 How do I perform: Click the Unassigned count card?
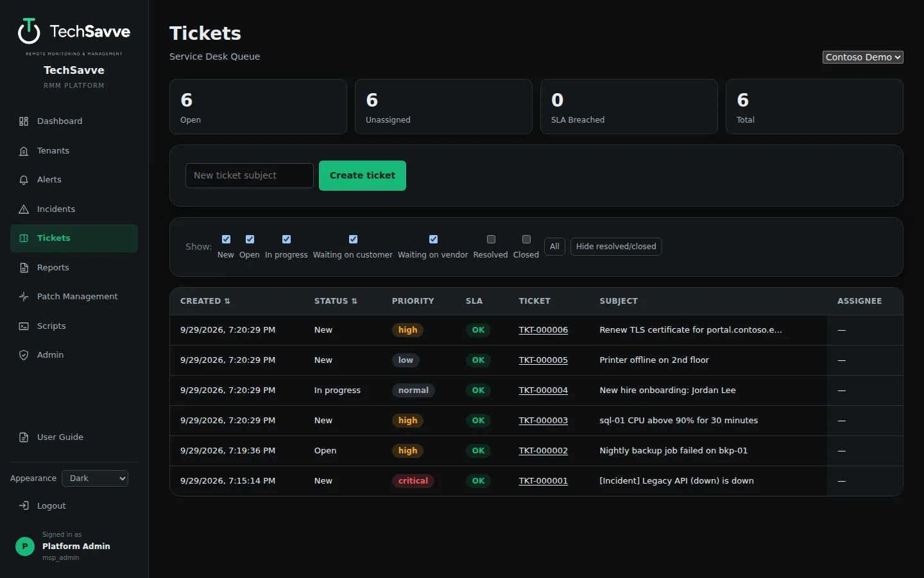[x=443, y=107]
